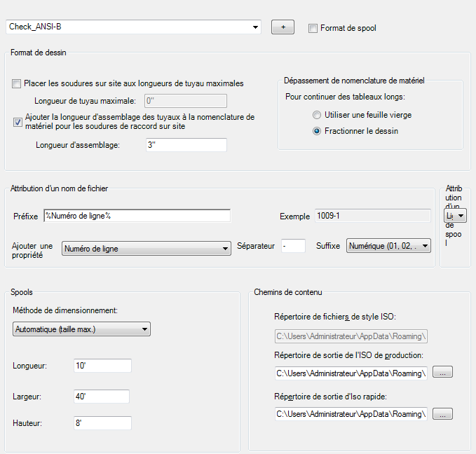476x454 pixels.
Task: Open the Check_ANSI-B style dropdown
Action: (257, 27)
